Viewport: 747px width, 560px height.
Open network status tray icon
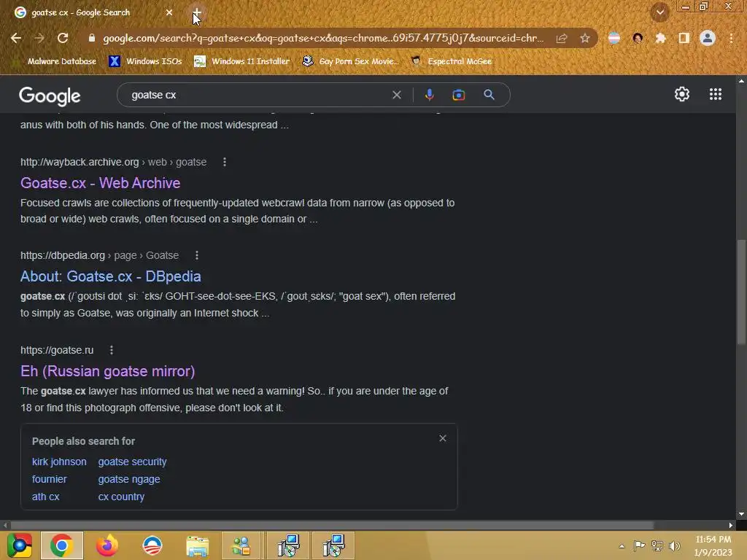pos(657,546)
